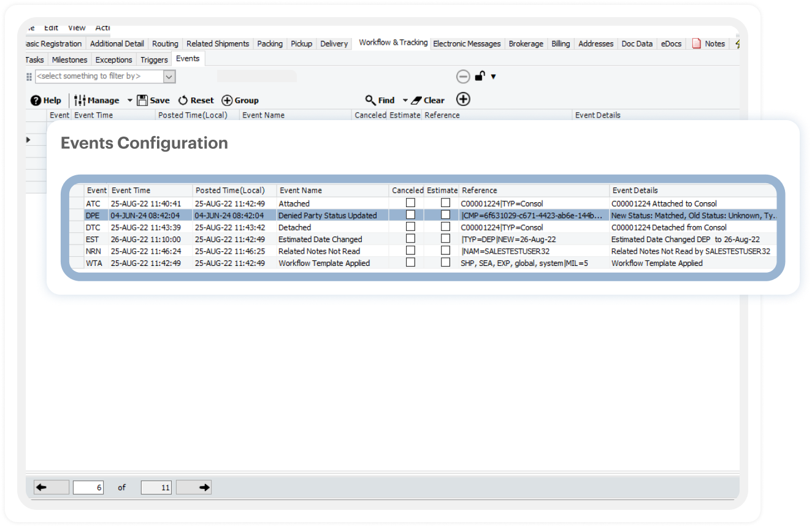Expand the Find dropdown arrow
This screenshot has width=812, height=527.
pos(405,100)
